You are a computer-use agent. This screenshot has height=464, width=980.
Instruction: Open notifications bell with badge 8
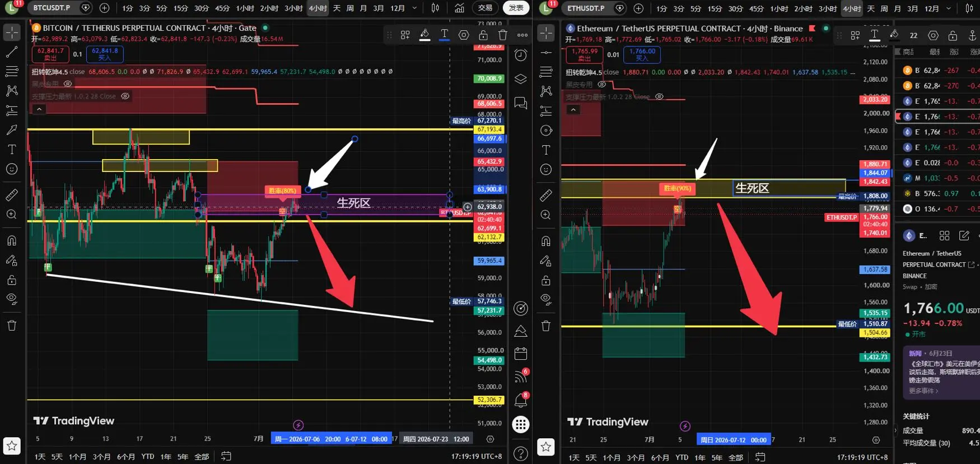[x=521, y=400]
